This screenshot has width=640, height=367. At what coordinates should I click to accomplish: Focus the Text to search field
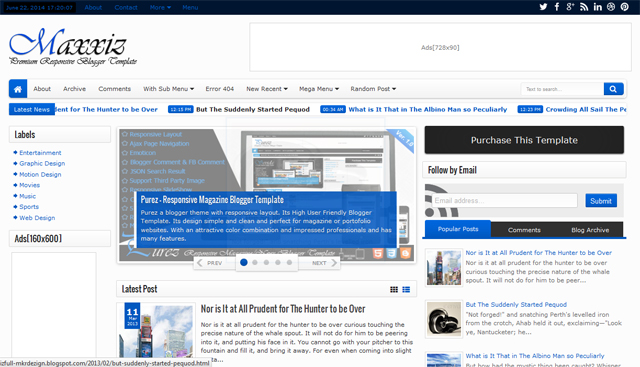(x=562, y=89)
